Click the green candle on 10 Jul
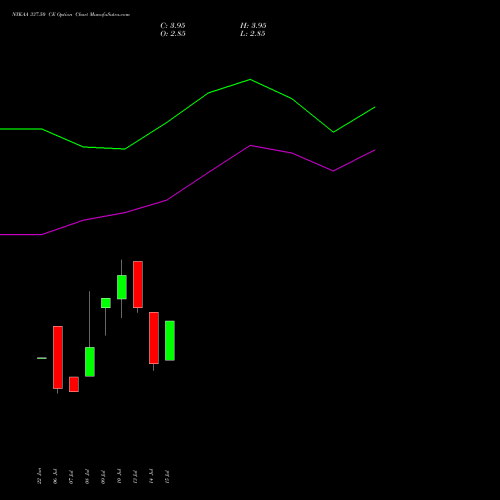The image size is (500, 500). click(122, 287)
